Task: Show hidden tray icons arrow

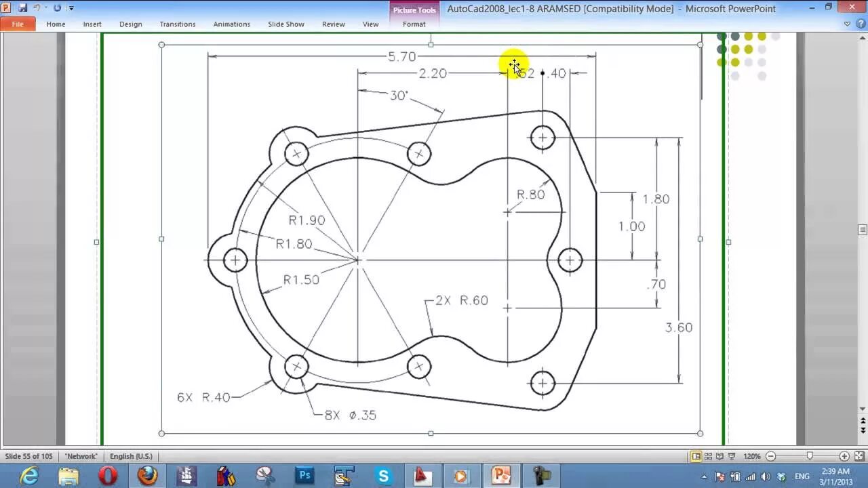Action: click(x=705, y=476)
